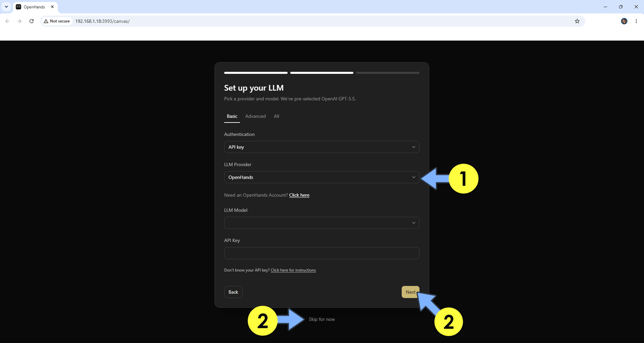Click the API Key field label
This screenshot has width=644, height=343.
point(232,240)
